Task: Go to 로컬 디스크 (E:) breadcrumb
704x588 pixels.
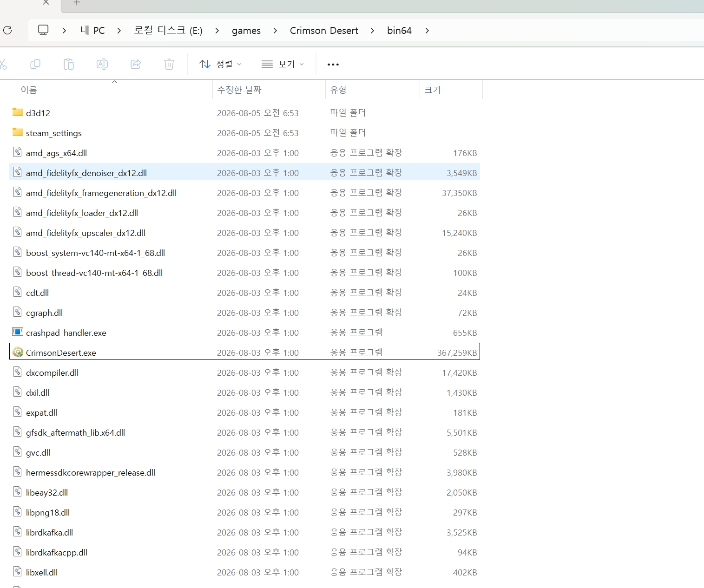Action: (168, 31)
